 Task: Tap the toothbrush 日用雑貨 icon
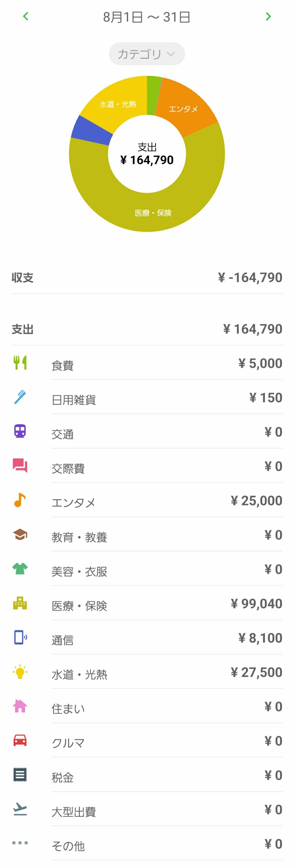20,397
